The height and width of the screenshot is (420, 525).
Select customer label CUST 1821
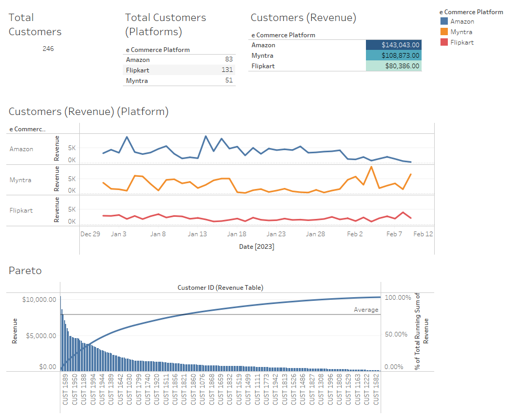pos(184,389)
